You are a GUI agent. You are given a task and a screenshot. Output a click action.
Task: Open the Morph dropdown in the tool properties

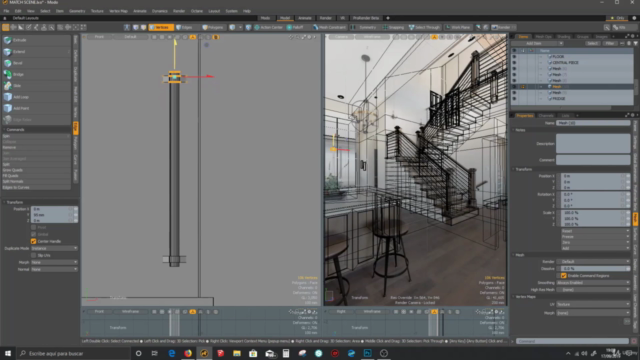tap(54, 262)
